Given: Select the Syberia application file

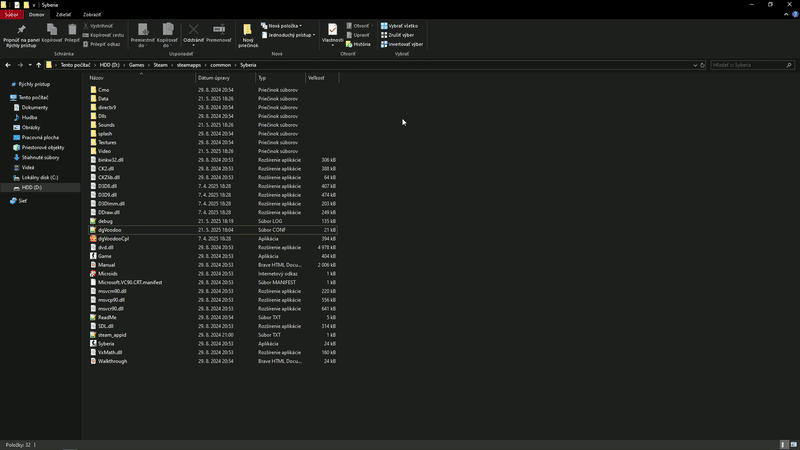Looking at the screenshot, I should pyautogui.click(x=106, y=344).
